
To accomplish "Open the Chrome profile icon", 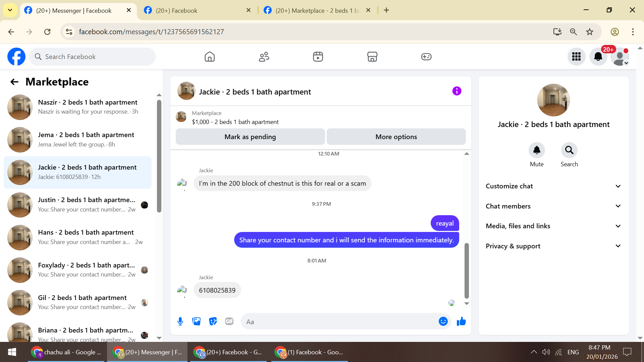I will click(x=614, y=32).
